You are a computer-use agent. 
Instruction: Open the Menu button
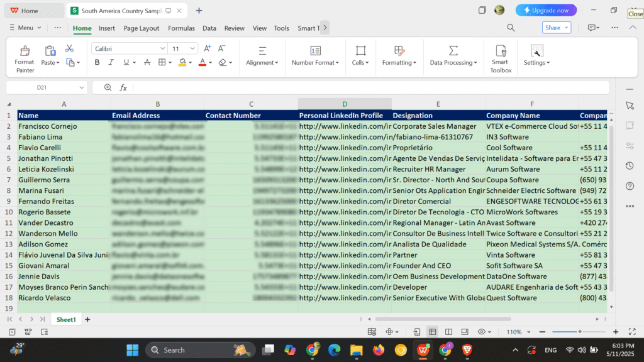coord(25,28)
